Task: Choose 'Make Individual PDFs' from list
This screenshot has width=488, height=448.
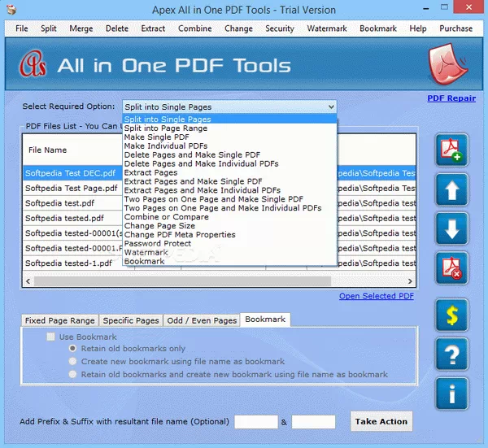Action: [230, 146]
